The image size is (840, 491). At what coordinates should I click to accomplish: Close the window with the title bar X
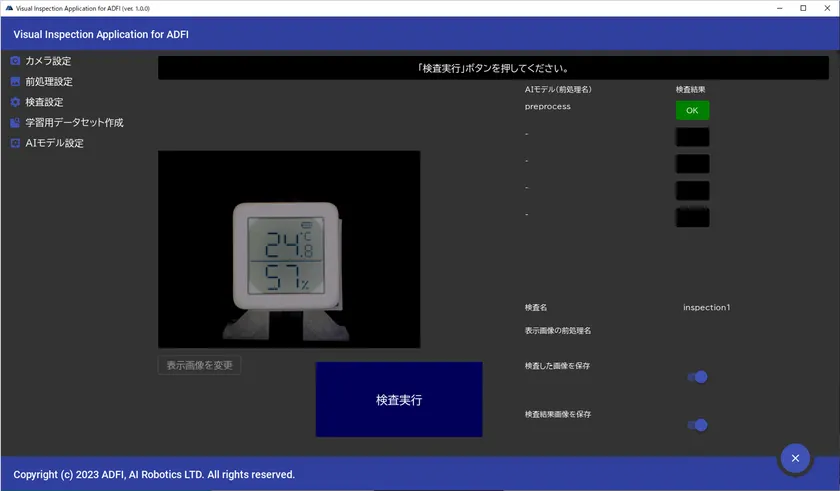[x=827, y=8]
